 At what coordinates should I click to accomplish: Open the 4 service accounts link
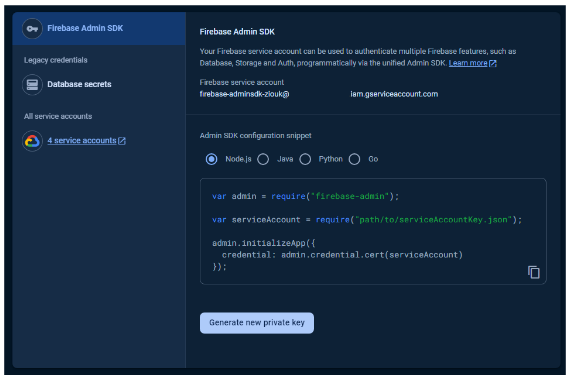coord(82,141)
